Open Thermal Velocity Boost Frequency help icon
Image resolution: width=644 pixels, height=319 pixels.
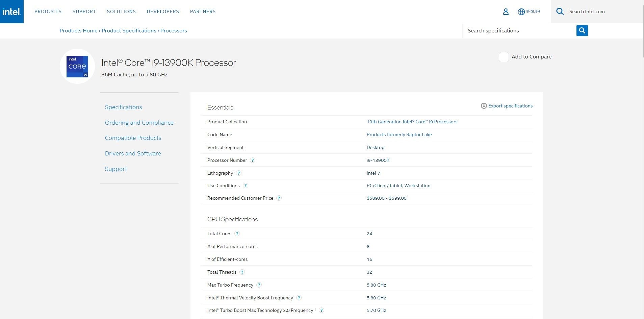(x=299, y=298)
